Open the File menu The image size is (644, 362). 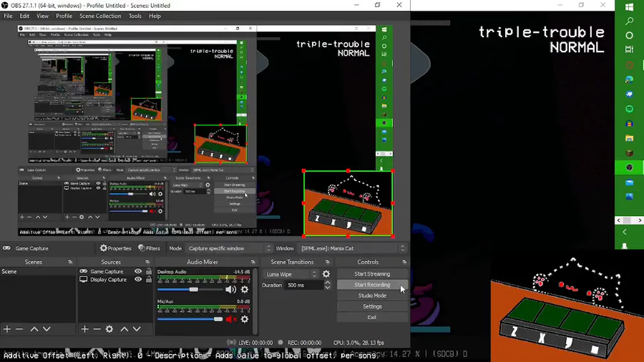tap(8, 16)
